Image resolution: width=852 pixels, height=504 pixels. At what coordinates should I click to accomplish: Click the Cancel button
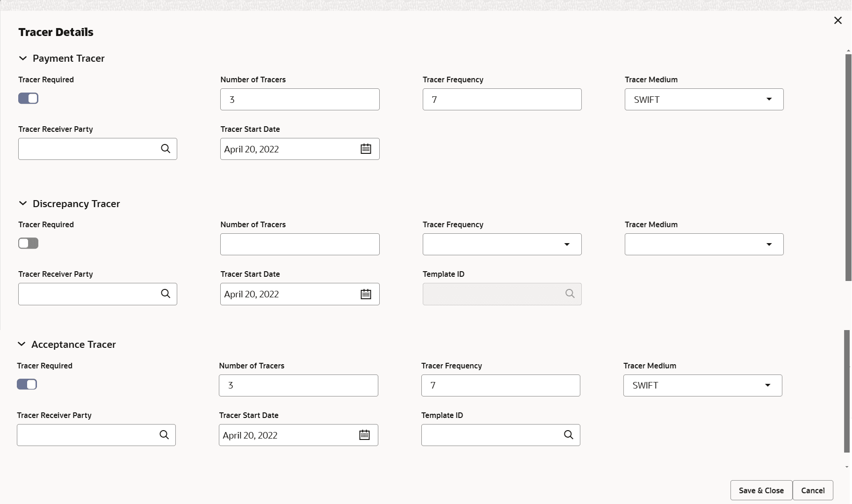tap(813, 490)
